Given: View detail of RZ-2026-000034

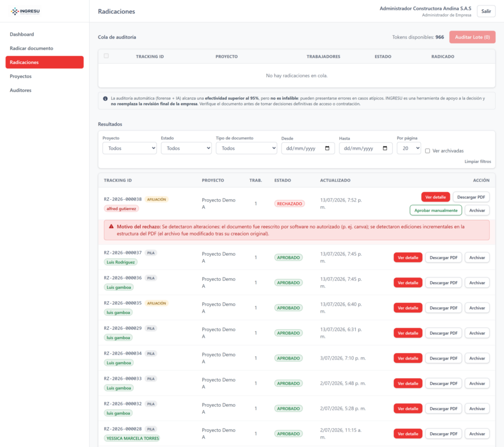Looking at the screenshot, I should (x=408, y=358).
